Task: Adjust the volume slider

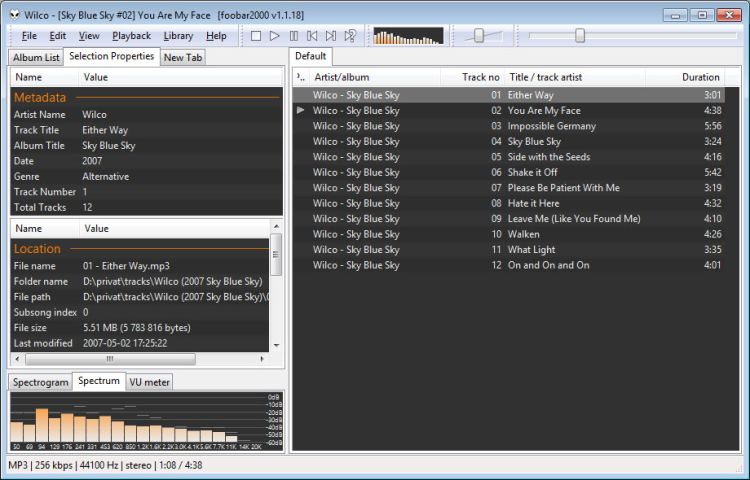Action: [480, 36]
